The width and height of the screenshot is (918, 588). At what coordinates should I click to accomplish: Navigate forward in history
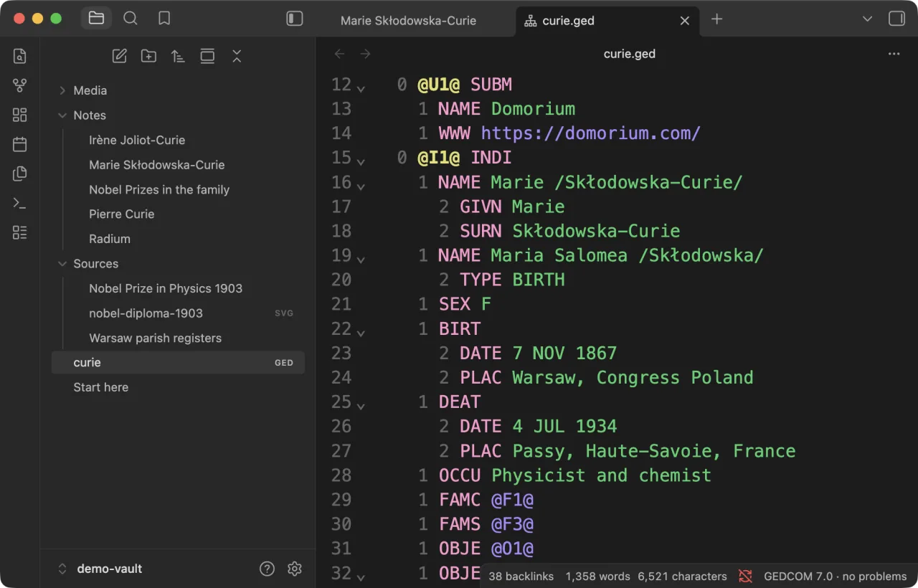(x=366, y=54)
